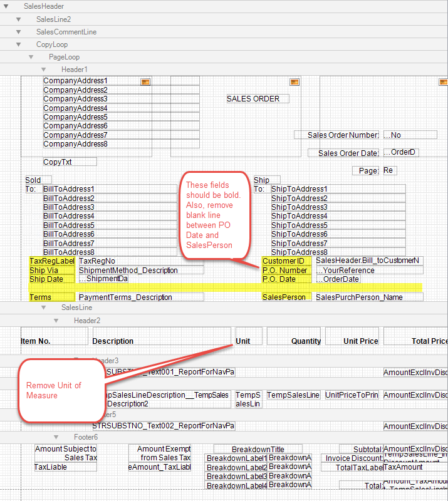Select the Item No. column header
The height and width of the screenshot is (501, 448).
pyautogui.click(x=54, y=336)
